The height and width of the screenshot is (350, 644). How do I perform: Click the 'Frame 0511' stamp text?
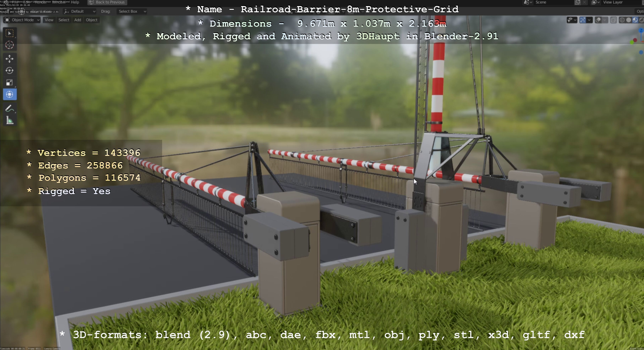point(34,349)
